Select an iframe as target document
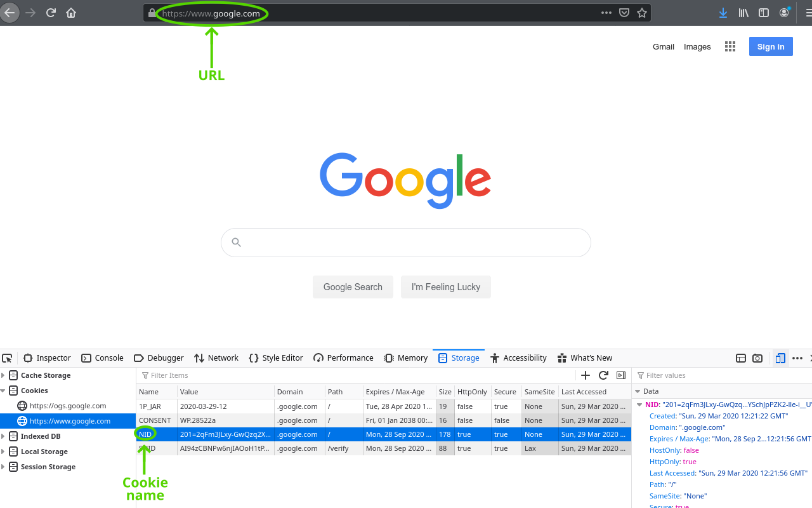This screenshot has width=812, height=508. coord(740,358)
